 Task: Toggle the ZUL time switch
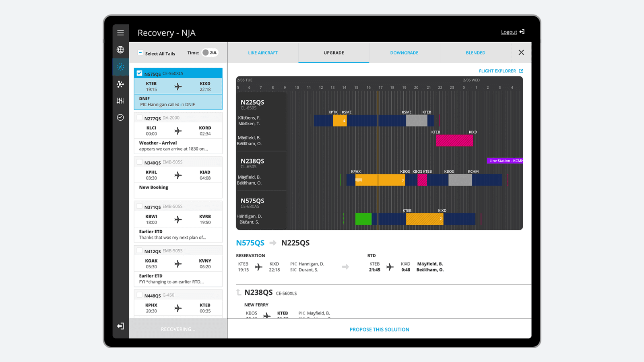coord(210,53)
